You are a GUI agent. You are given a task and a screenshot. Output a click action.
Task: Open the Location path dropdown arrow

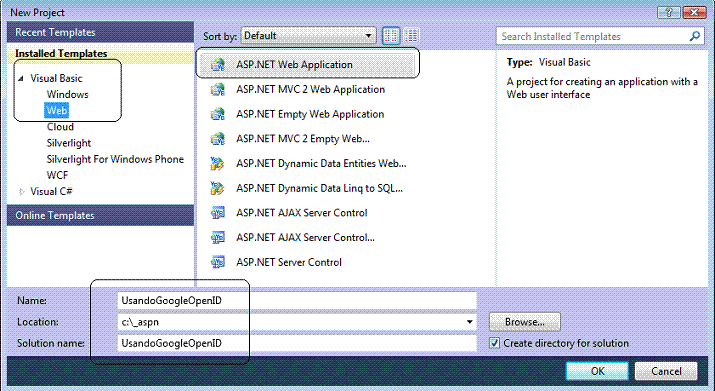(x=469, y=322)
